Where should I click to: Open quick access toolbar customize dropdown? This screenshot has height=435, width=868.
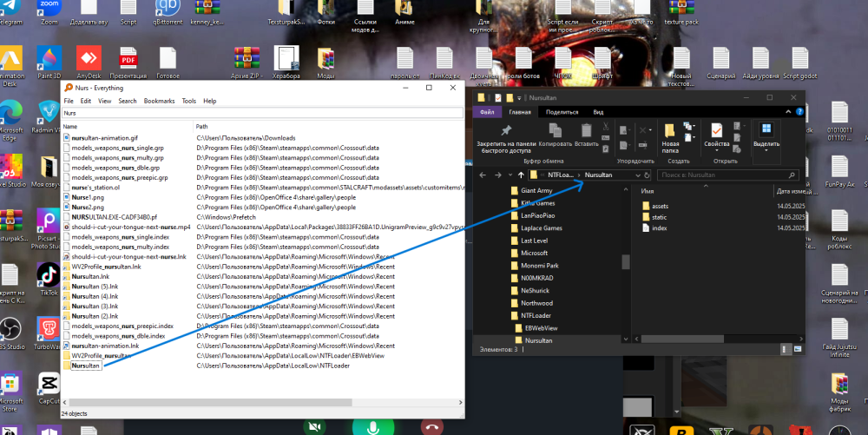click(x=519, y=98)
